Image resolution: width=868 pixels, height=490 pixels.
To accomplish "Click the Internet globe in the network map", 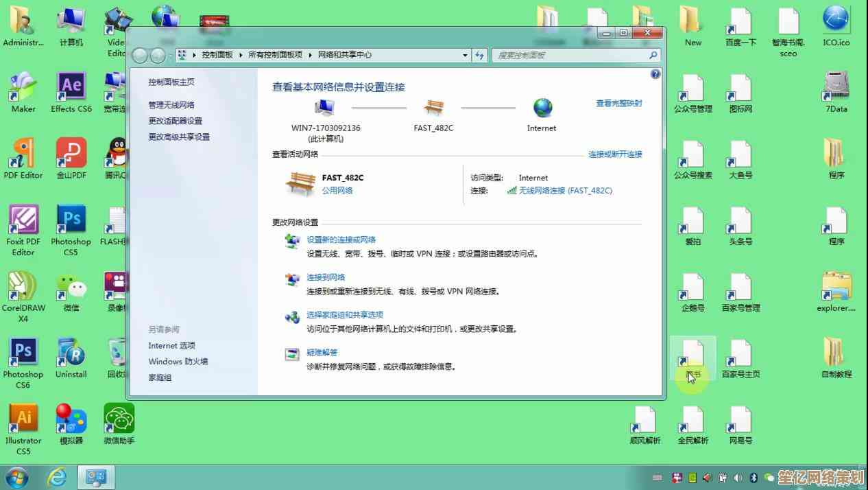I will click(x=541, y=107).
